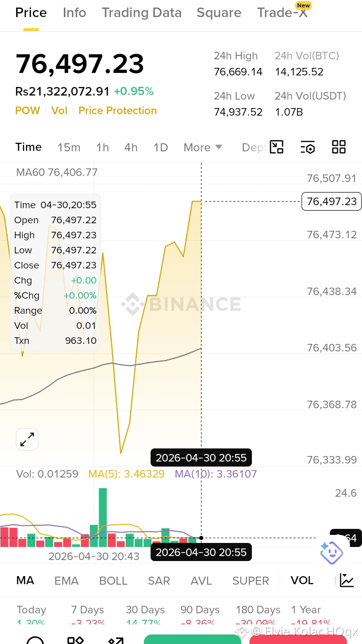Screen dimensions: 362x644
Task: Toggle the VOL indicator
Action: pyautogui.click(x=302, y=580)
